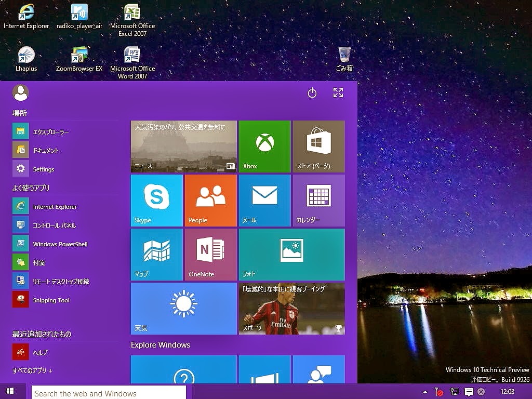The height and width of the screenshot is (399, 532).
Task: Open the マップ maps tile
Action: point(157,255)
